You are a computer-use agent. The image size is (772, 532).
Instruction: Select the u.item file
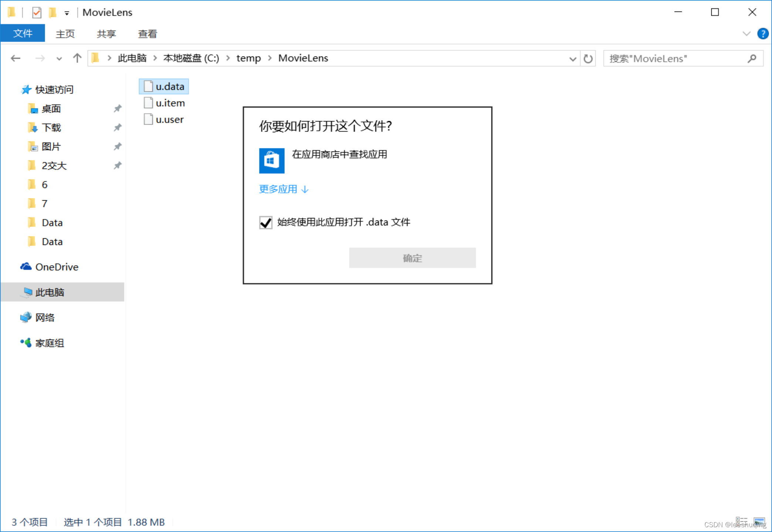[170, 103]
